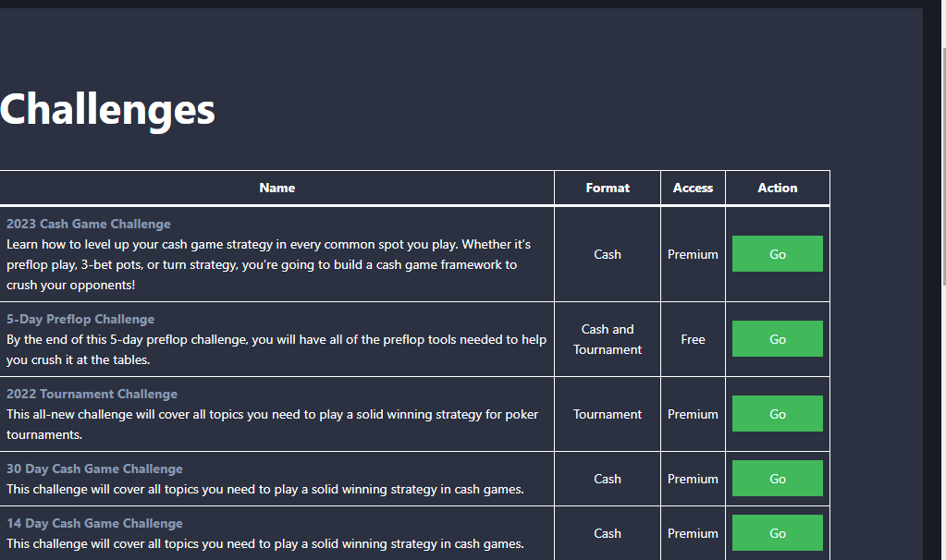Click the Challenges page heading
The image size is (946, 560).
click(x=107, y=110)
